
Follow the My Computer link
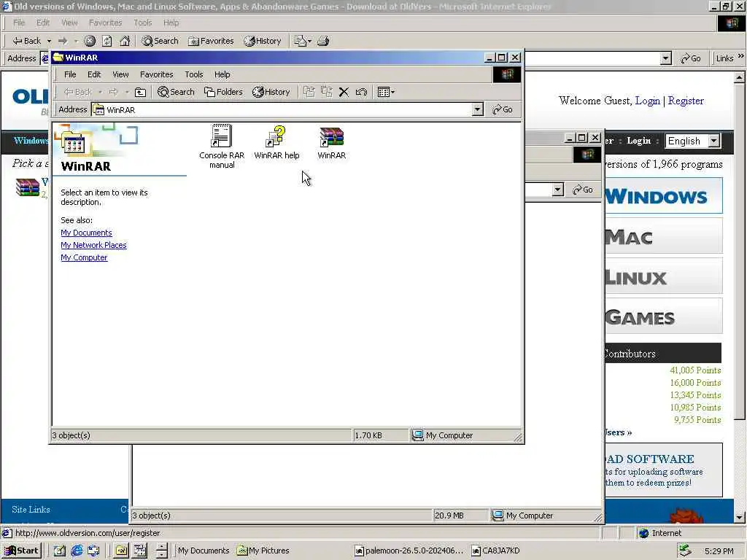pyautogui.click(x=84, y=257)
